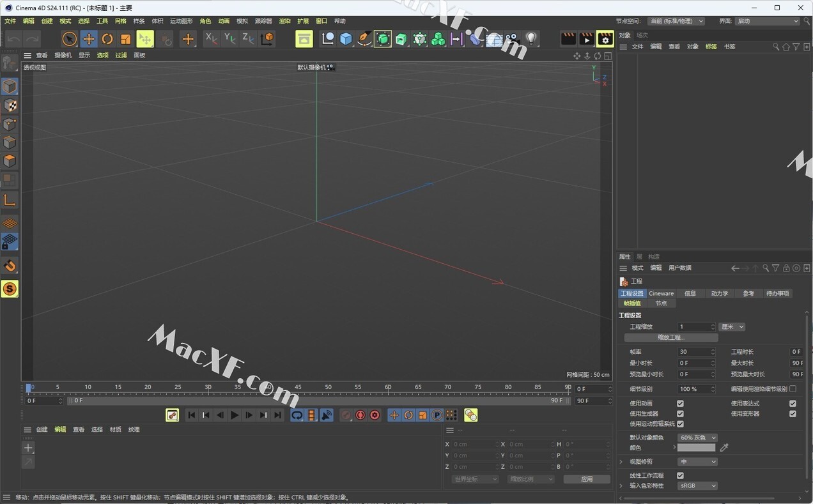Viewport: 813px width, 504px height.
Task: Click the color eyedropper icon
Action: pos(724,448)
